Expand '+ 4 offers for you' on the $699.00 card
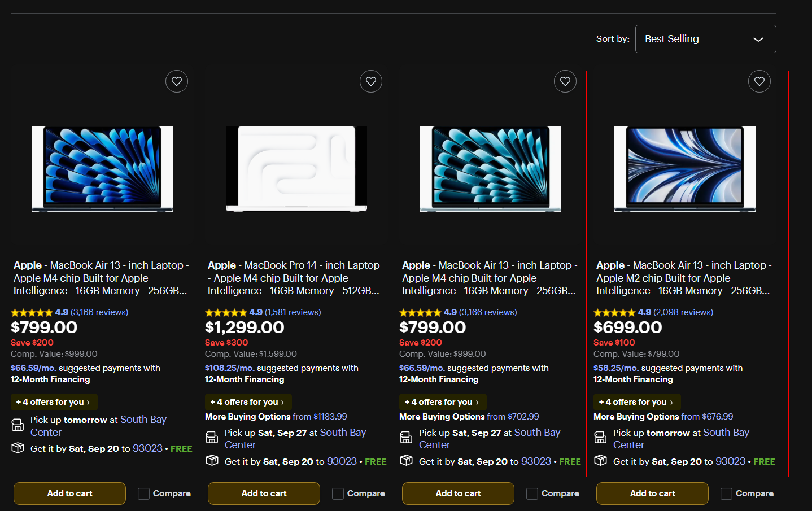The image size is (812, 511). (x=636, y=402)
